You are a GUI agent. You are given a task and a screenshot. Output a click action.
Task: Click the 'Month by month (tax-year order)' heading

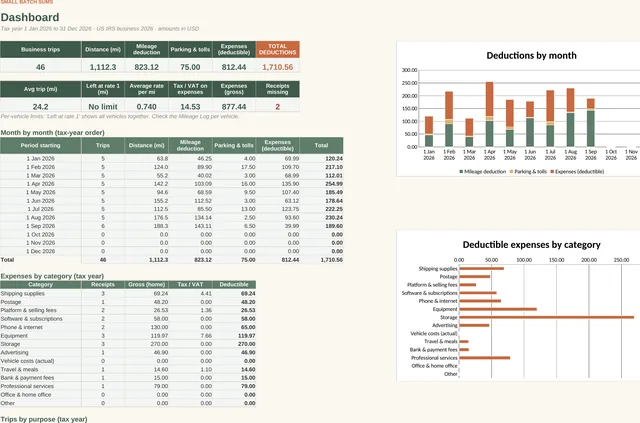(x=53, y=133)
